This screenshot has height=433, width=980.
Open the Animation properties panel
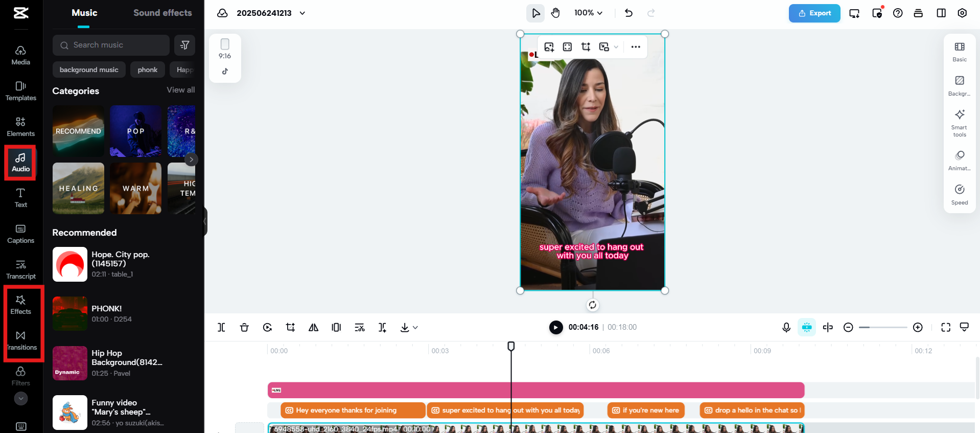click(960, 161)
